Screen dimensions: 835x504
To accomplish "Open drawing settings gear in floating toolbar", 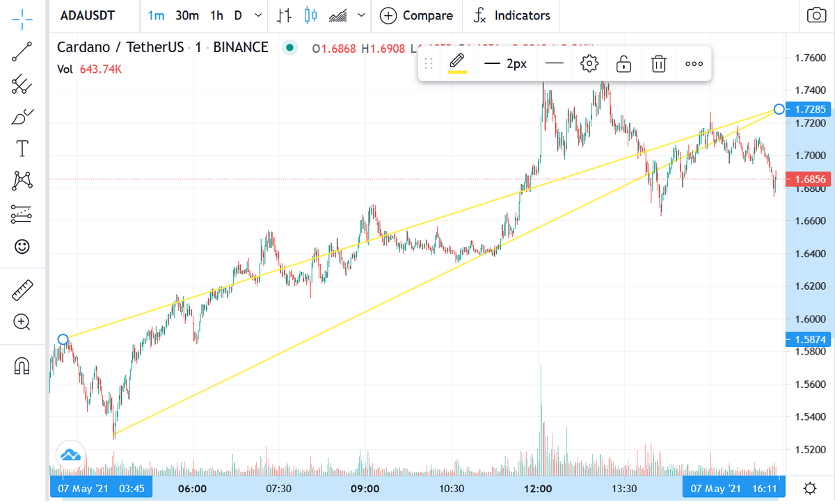I will pyautogui.click(x=589, y=64).
